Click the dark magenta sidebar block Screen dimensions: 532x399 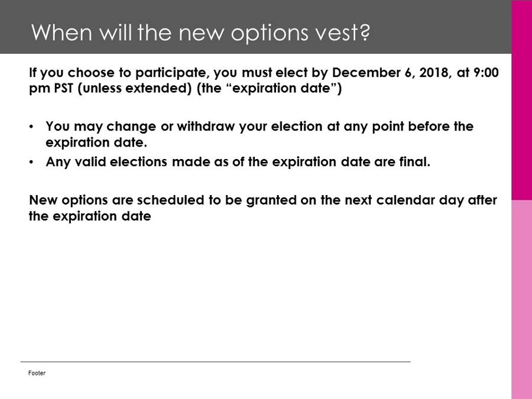coord(521,100)
